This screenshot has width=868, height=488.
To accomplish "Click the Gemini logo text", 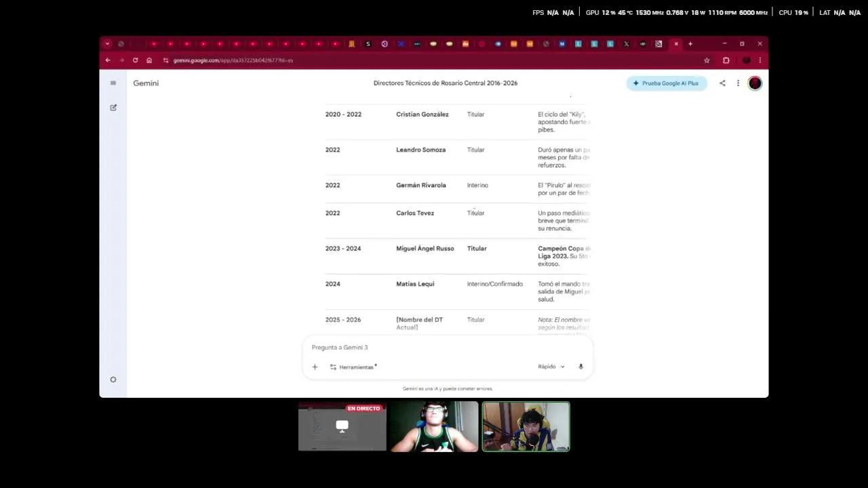I will (x=146, y=83).
